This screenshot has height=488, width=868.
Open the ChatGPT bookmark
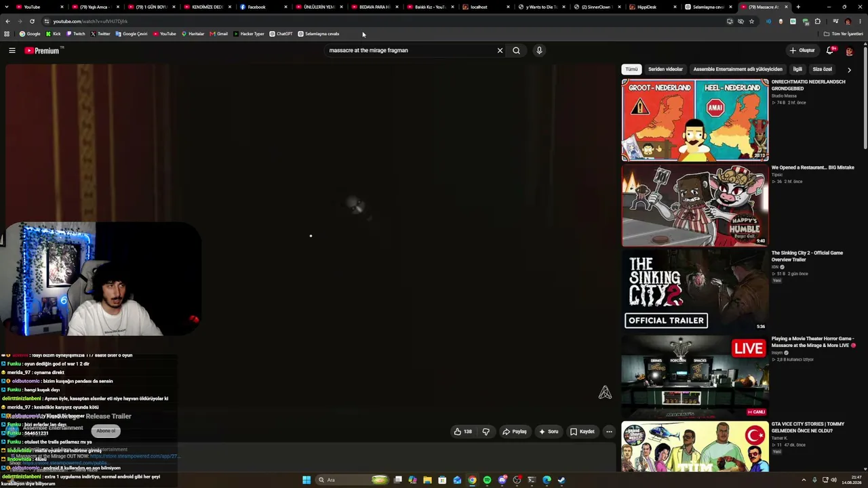(281, 34)
